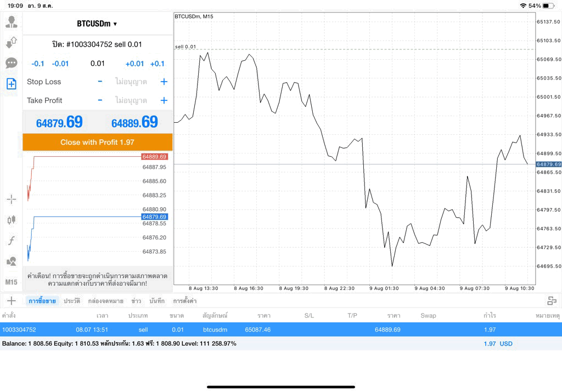The width and height of the screenshot is (562, 392).
Task: Open the M15 timeframe selector
Action: (x=11, y=282)
